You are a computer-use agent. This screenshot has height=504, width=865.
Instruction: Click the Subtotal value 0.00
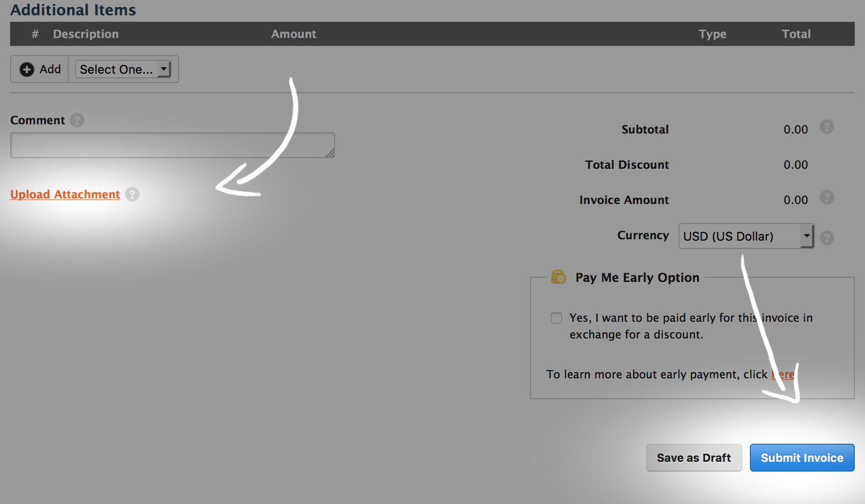(796, 129)
